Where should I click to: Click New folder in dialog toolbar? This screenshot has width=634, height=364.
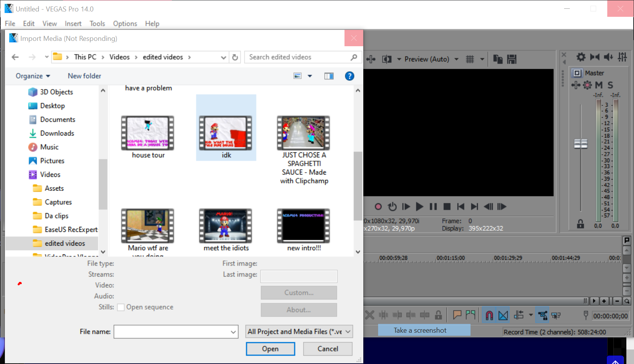click(84, 76)
